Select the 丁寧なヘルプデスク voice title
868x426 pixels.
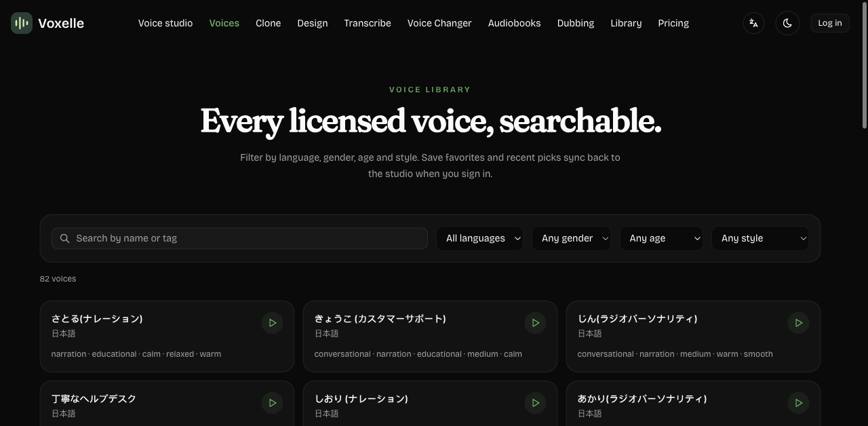tap(94, 399)
